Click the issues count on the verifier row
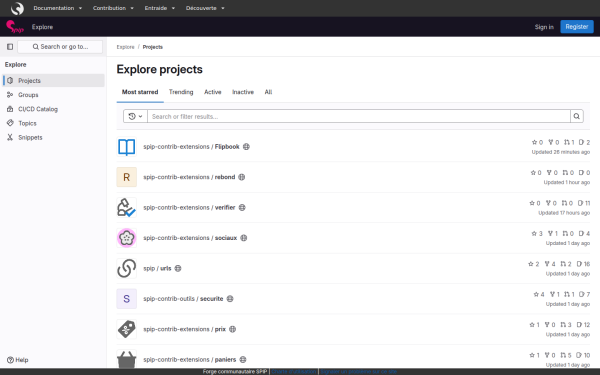Viewport: 600px width, 375px height. tap(584, 203)
